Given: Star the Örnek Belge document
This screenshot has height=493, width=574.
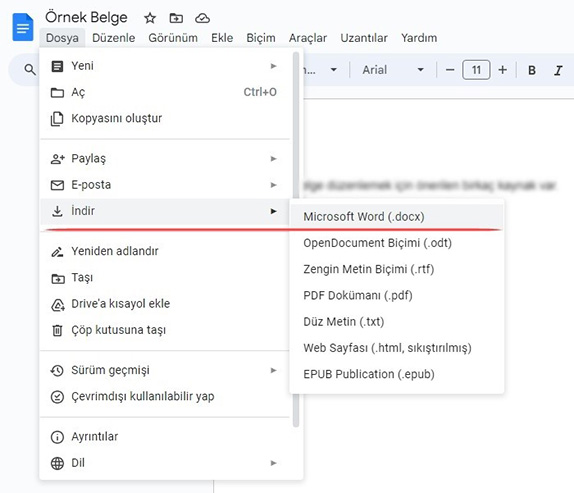Looking at the screenshot, I should [x=150, y=18].
